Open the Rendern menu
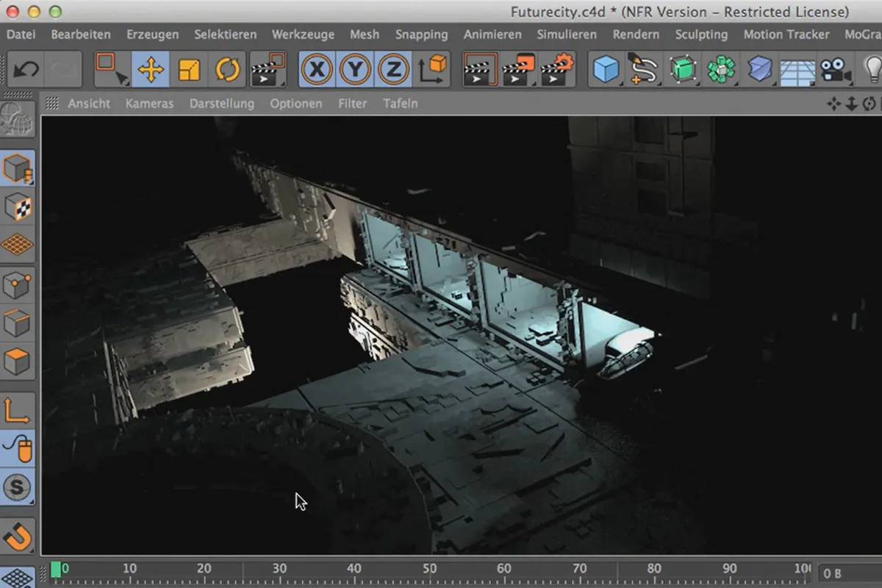The image size is (882, 588). click(636, 35)
